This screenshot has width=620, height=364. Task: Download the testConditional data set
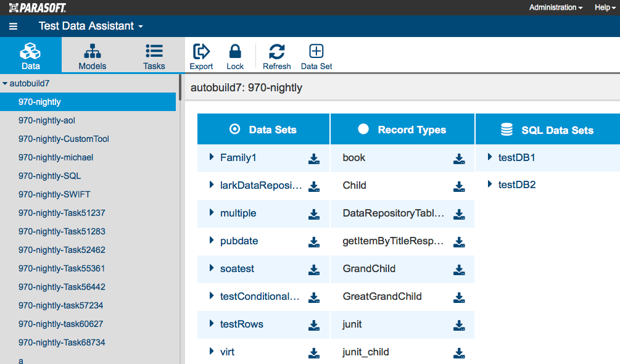click(314, 297)
